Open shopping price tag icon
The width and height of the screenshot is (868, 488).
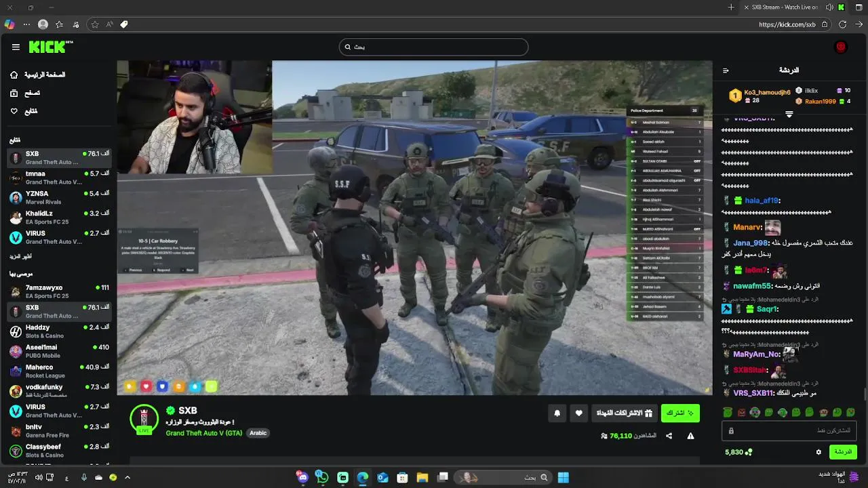pyautogui.click(x=124, y=24)
